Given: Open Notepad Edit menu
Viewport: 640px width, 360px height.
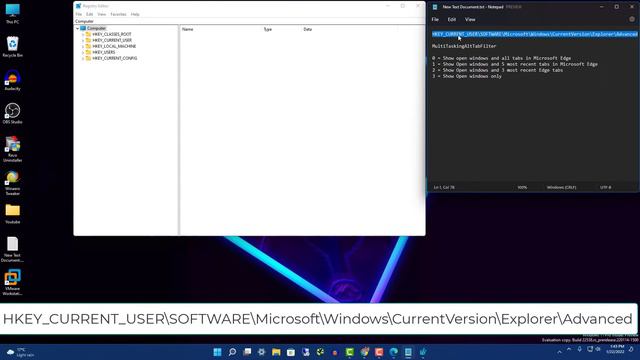Looking at the screenshot, I should tap(451, 19).
